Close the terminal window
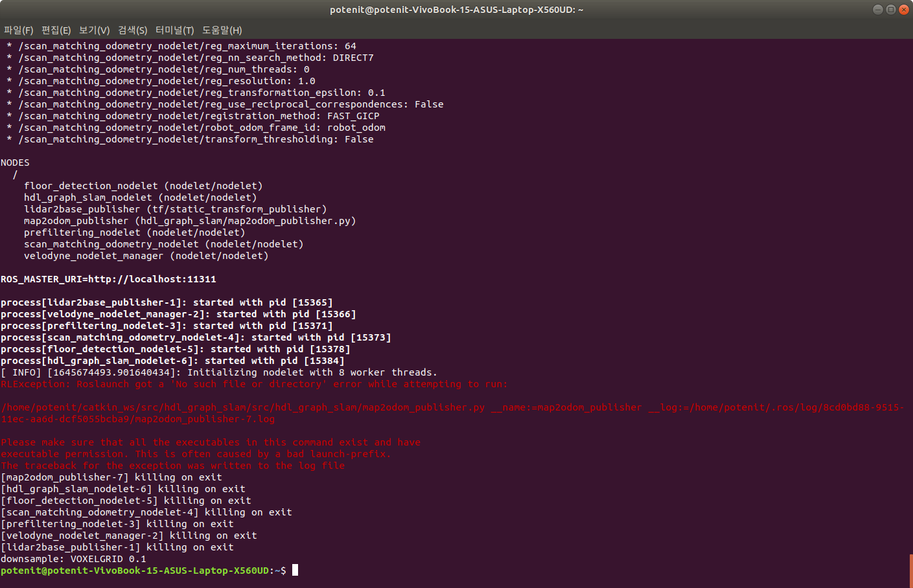This screenshot has height=588, width=913. tap(904, 9)
